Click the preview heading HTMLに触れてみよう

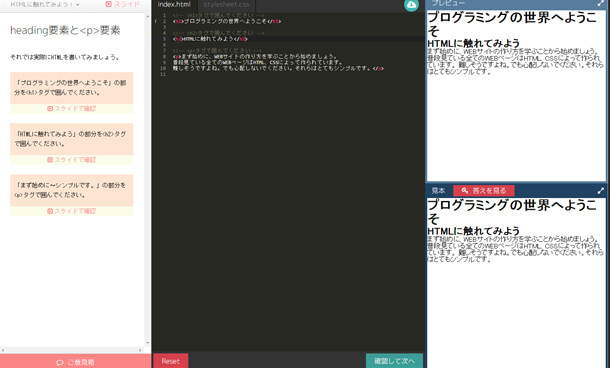[x=473, y=43]
